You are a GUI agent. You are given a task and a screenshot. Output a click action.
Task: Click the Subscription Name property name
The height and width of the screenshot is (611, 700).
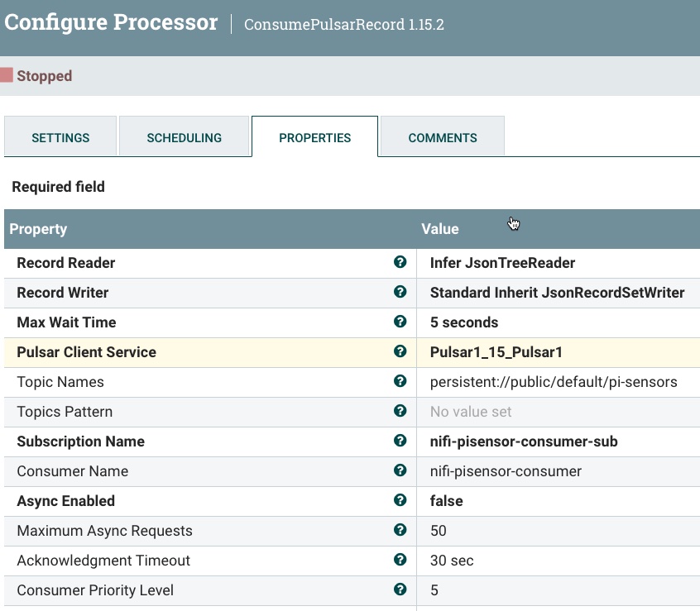[x=81, y=442]
